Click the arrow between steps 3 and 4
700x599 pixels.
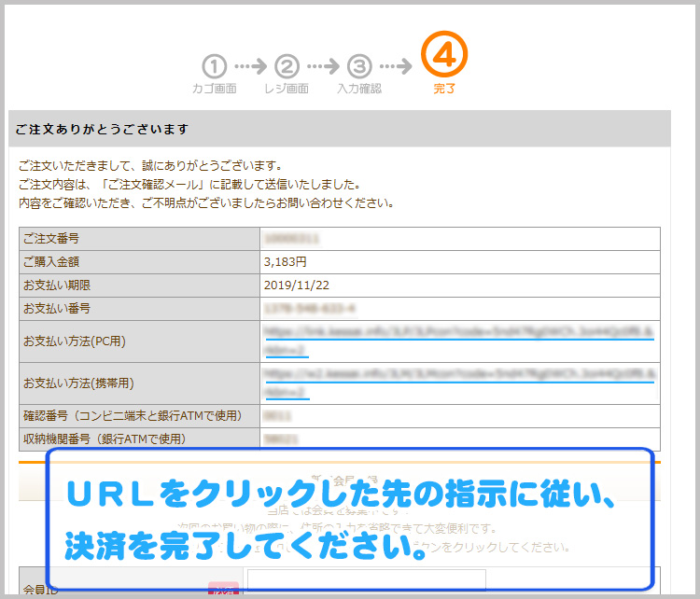click(395, 67)
